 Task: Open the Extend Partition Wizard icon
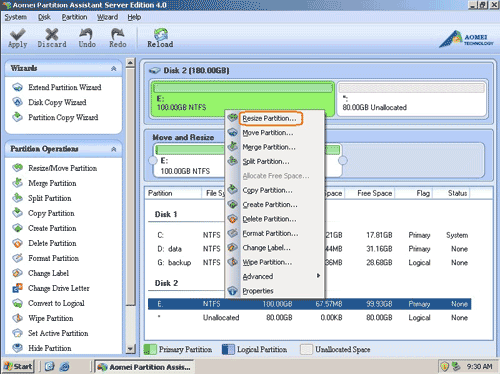(x=17, y=87)
